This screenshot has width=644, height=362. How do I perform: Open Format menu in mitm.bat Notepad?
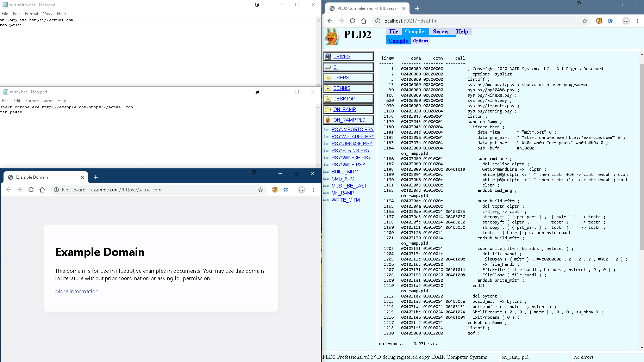32,101
